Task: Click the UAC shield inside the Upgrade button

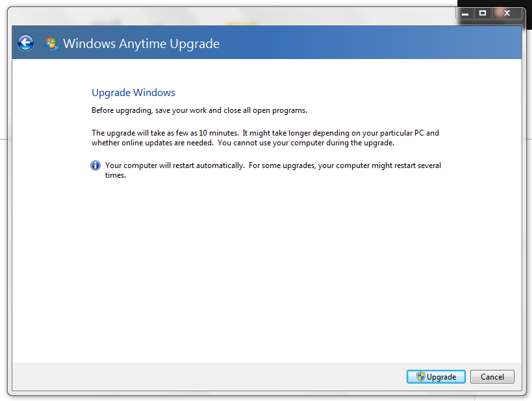Action: pyautogui.click(x=421, y=376)
